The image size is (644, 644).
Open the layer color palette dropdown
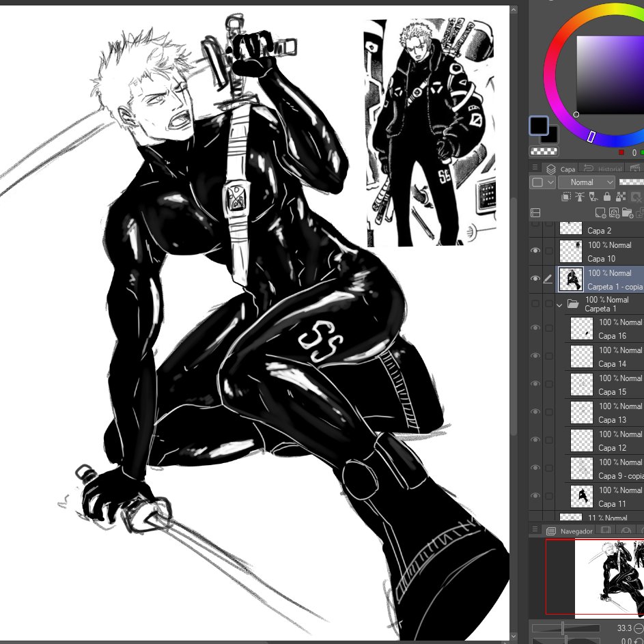click(x=542, y=182)
